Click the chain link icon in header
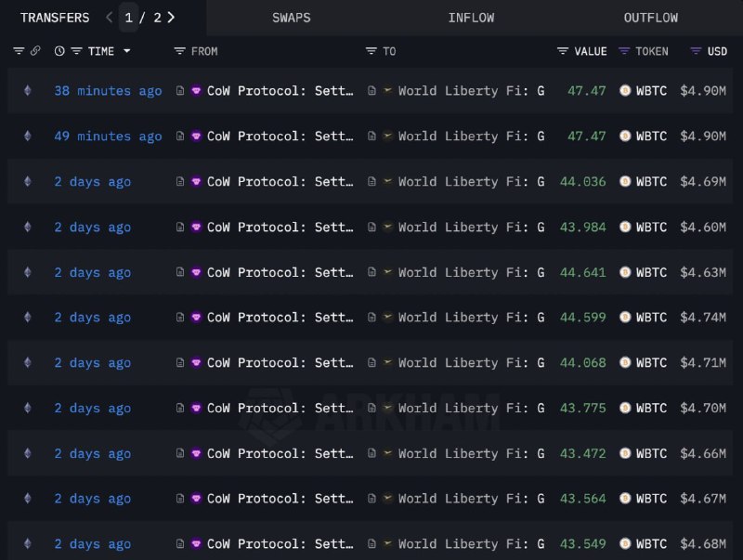 tap(35, 51)
